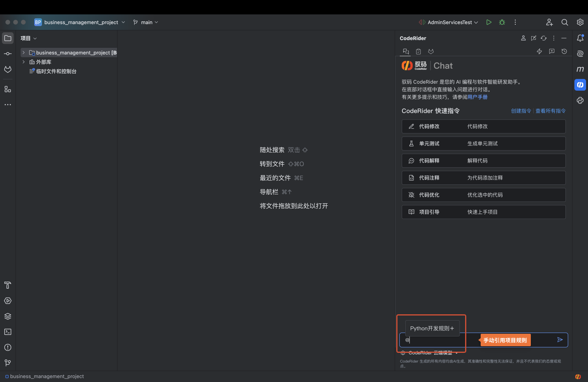The width and height of the screenshot is (588, 382).
Task: Expand the business_management_project tree node
Action: click(x=24, y=53)
